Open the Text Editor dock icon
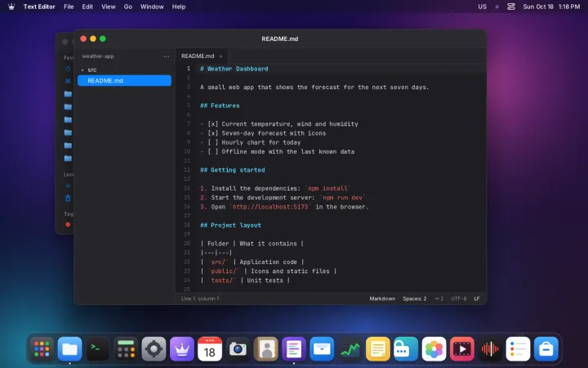588x368 pixels. pyautogui.click(x=294, y=349)
